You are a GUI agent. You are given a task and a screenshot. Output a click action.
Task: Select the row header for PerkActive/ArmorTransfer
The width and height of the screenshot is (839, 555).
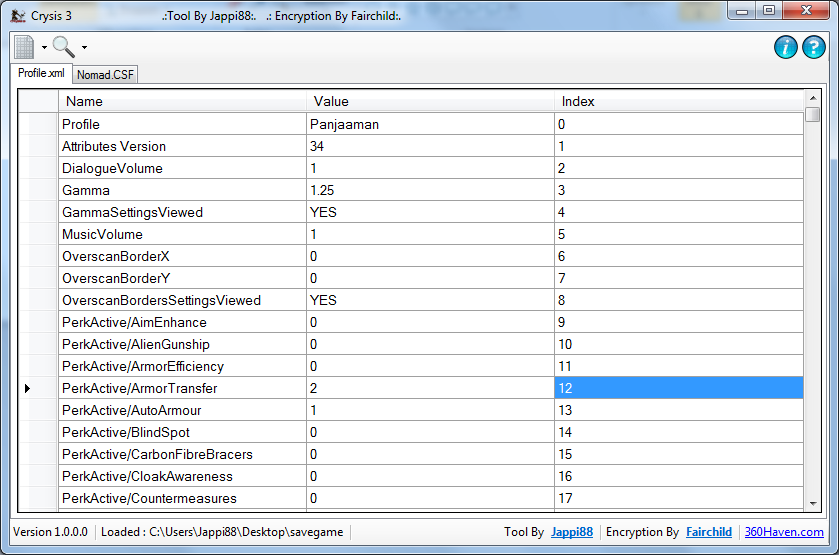point(38,388)
